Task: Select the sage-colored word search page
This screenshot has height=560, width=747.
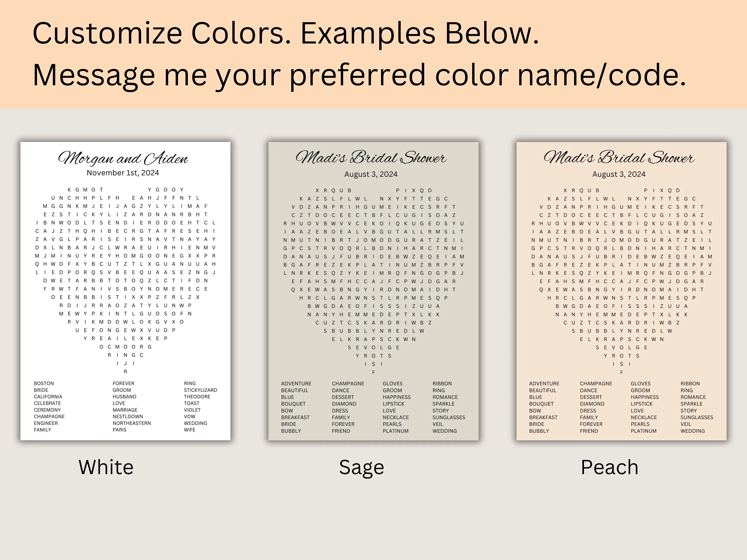Action: pos(373,291)
